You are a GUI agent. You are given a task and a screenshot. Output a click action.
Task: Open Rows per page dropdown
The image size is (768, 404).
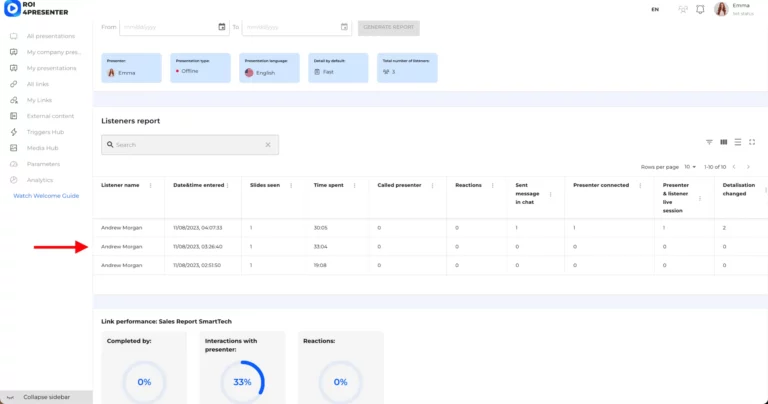690,167
